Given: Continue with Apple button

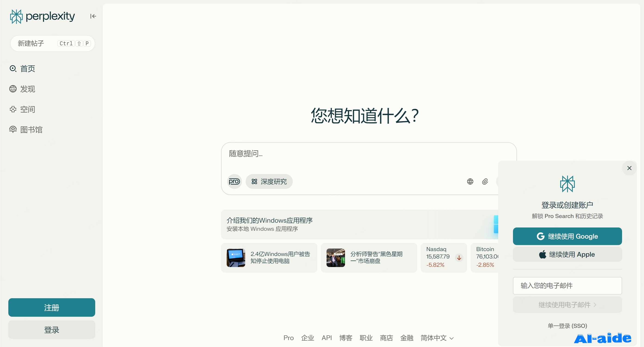Looking at the screenshot, I should 567,255.
